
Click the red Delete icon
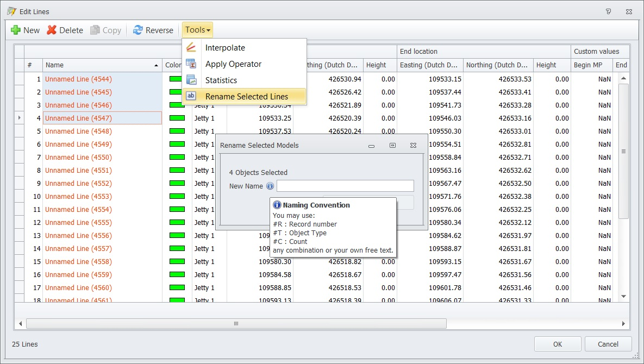coord(52,30)
